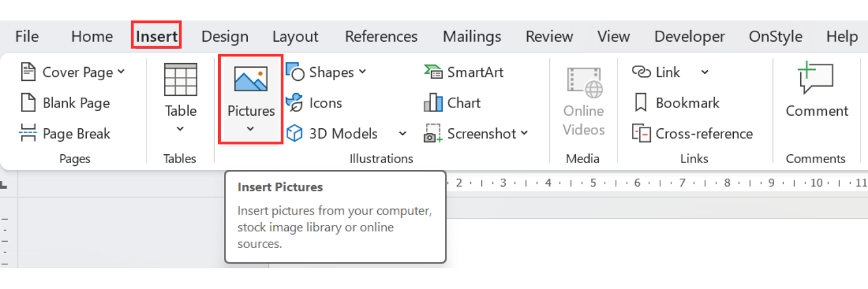Click the horizontal ruler at mark 5
Image resolution: width=868 pixels, height=289 pixels.
[593, 183]
